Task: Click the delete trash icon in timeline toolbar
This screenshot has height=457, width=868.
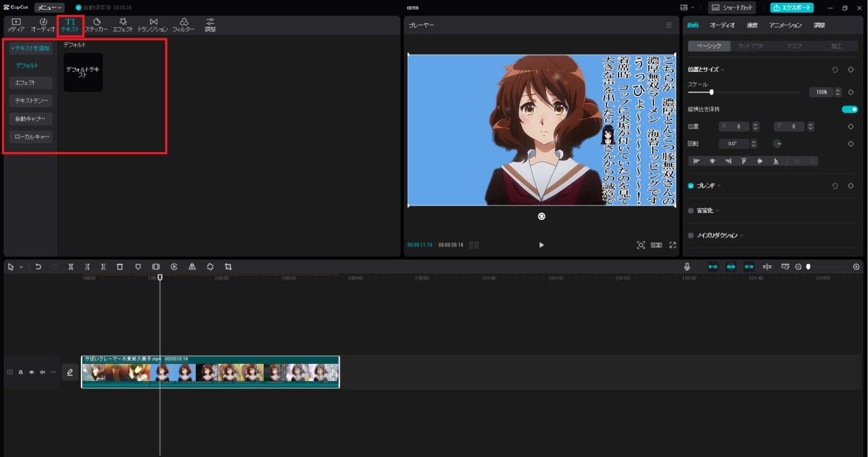Action: (x=120, y=267)
